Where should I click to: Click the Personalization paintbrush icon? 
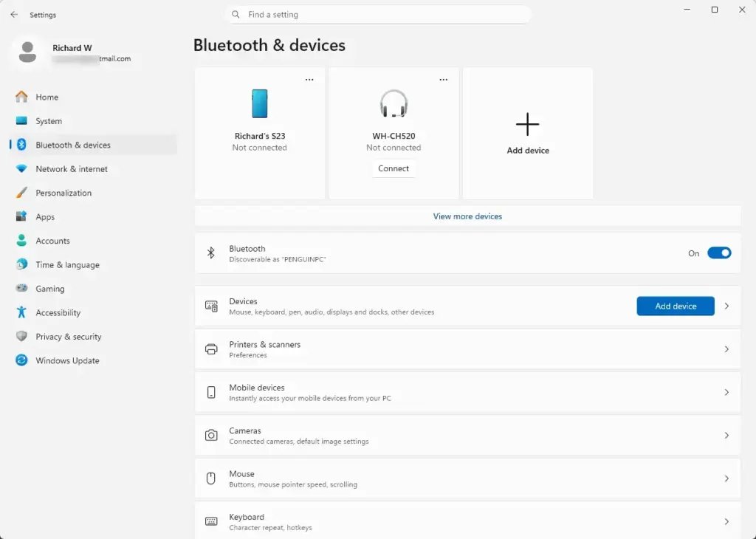[x=21, y=193]
